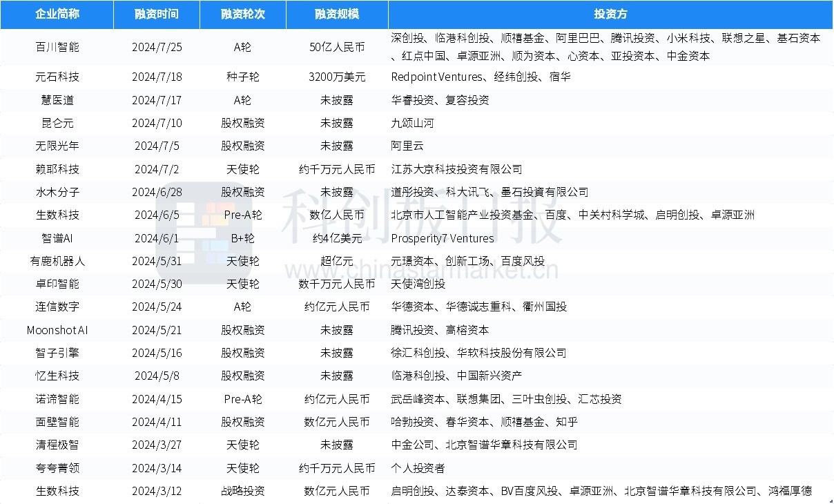Click the date 2024/5/21
This screenshot has width=834, height=504.
click(157, 330)
